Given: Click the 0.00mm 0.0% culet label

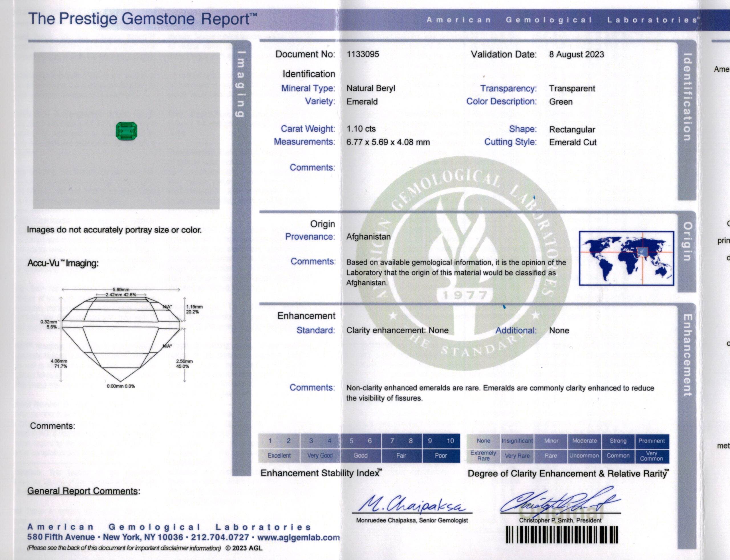Looking at the screenshot, I should pos(121,386).
